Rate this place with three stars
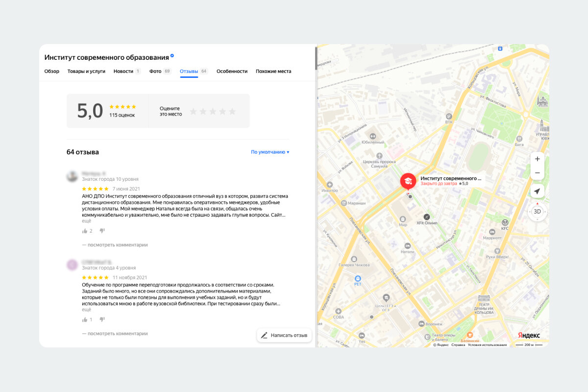The image size is (588, 392). point(213,111)
